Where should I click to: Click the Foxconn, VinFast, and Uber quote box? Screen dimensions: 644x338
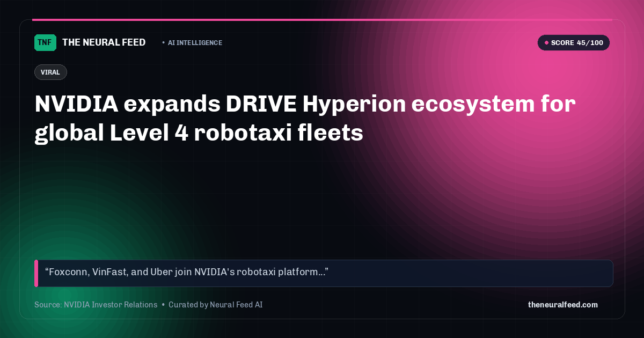tap(324, 273)
